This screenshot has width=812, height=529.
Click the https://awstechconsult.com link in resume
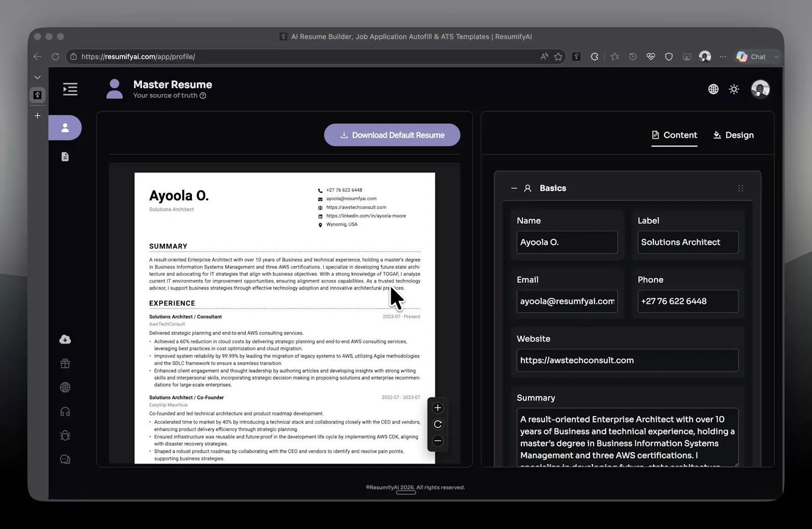(356, 207)
